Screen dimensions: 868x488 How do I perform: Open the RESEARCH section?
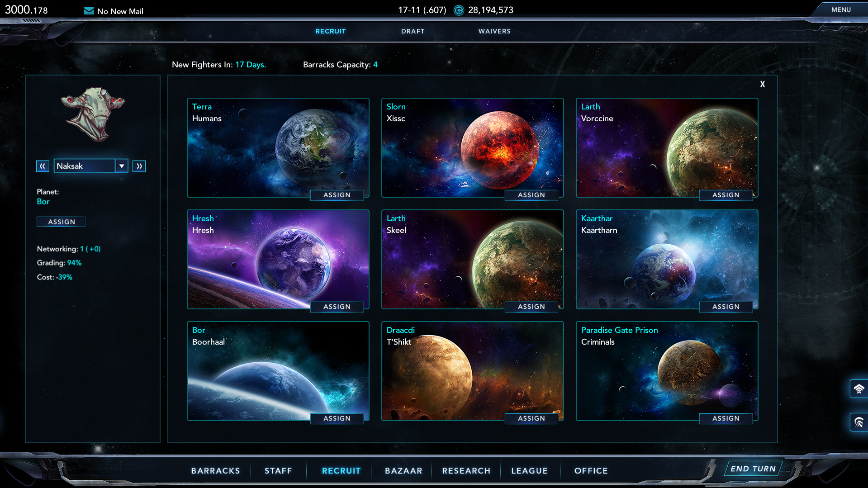(x=466, y=470)
